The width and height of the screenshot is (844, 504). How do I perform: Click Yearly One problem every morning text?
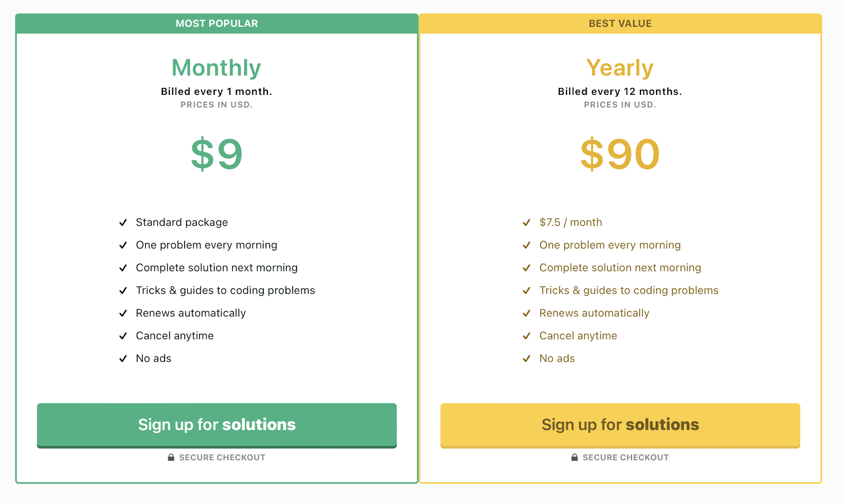click(610, 245)
